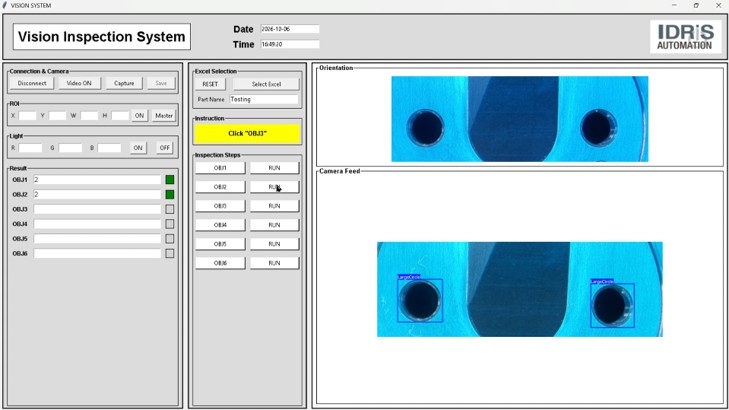Click the Capture button
Viewport: 729px width, 410px height.
point(124,83)
